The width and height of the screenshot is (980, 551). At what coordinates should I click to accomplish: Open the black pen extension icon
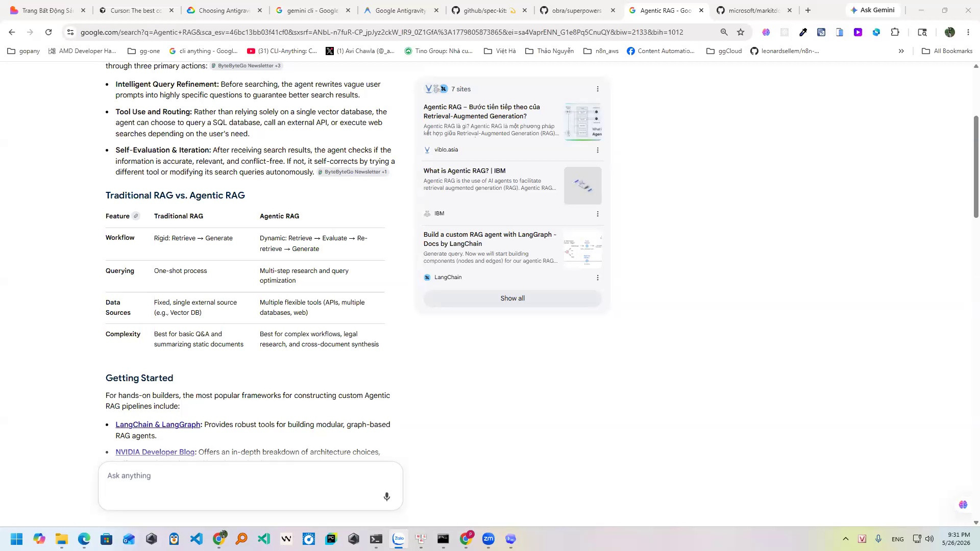(803, 32)
